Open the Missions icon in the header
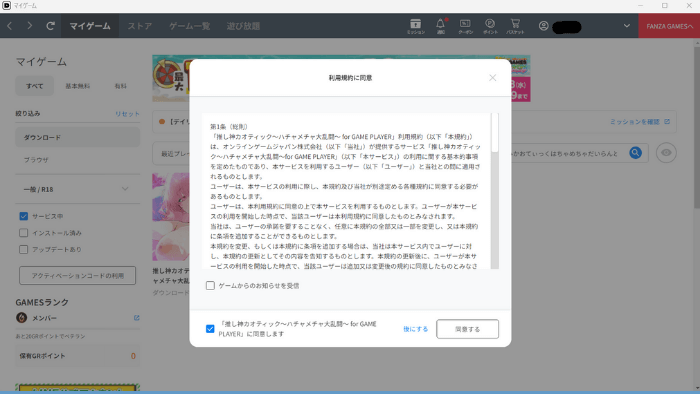This screenshot has height=394, width=700. click(416, 26)
